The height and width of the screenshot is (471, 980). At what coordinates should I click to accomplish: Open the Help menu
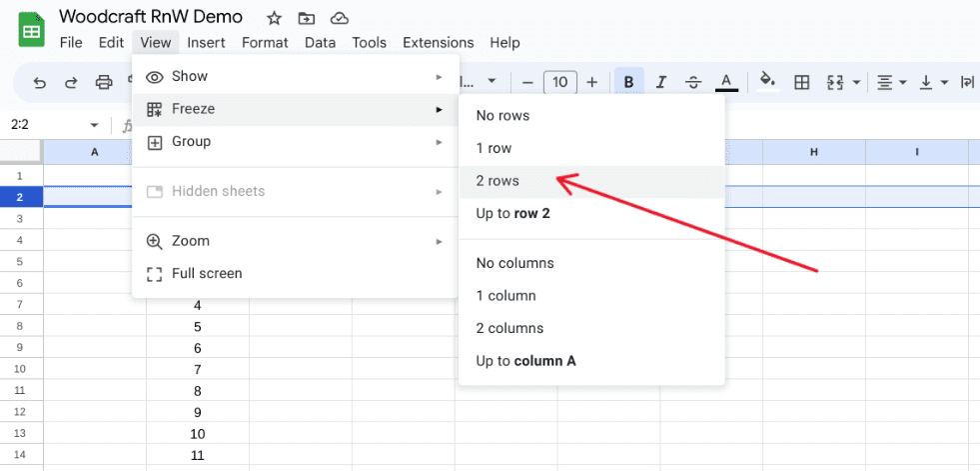(504, 43)
